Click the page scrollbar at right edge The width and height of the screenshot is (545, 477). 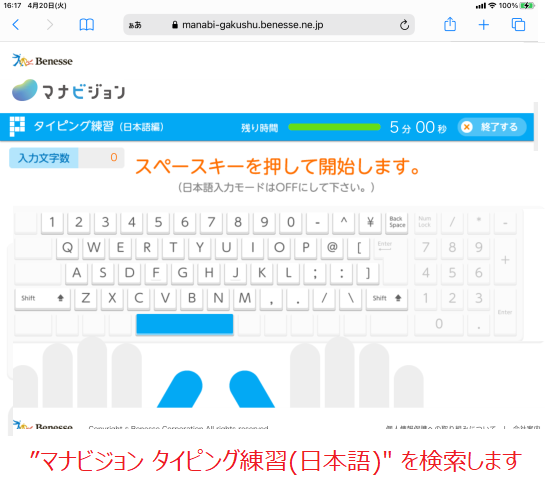tap(536, 127)
